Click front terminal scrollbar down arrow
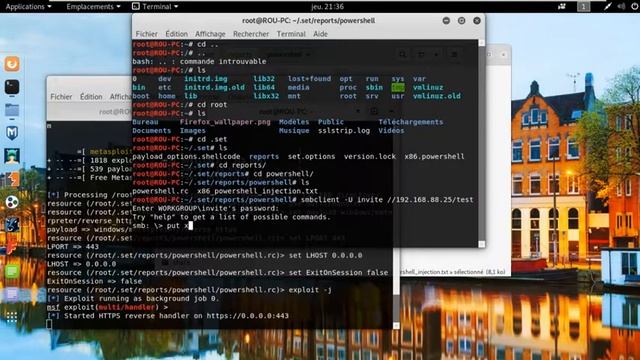 click(482, 244)
